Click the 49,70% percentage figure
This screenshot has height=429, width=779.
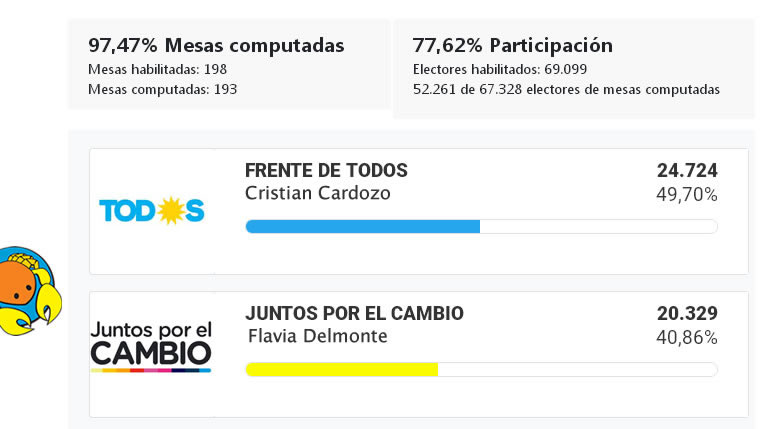687,195
